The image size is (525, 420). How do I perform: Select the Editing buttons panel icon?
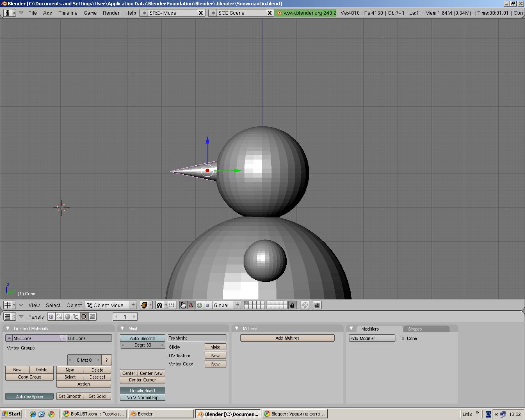pos(84,316)
